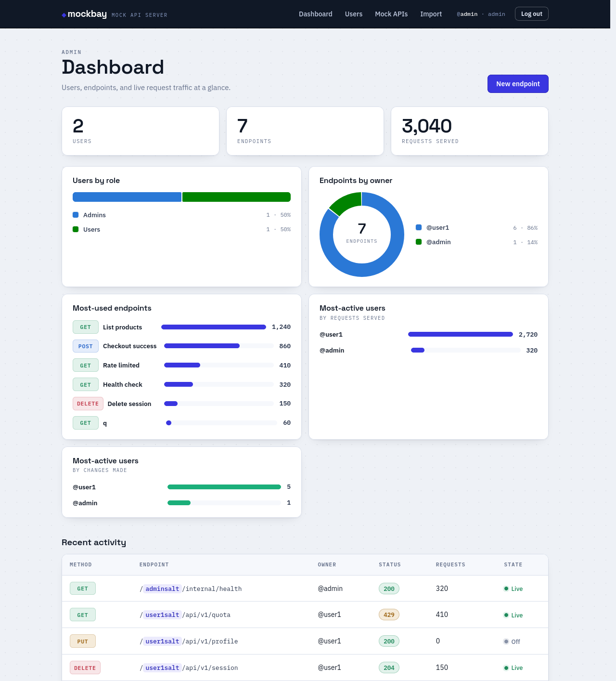Screen dimensions: 616x681
Task: Click the Requests column header
Action: pos(450,564)
